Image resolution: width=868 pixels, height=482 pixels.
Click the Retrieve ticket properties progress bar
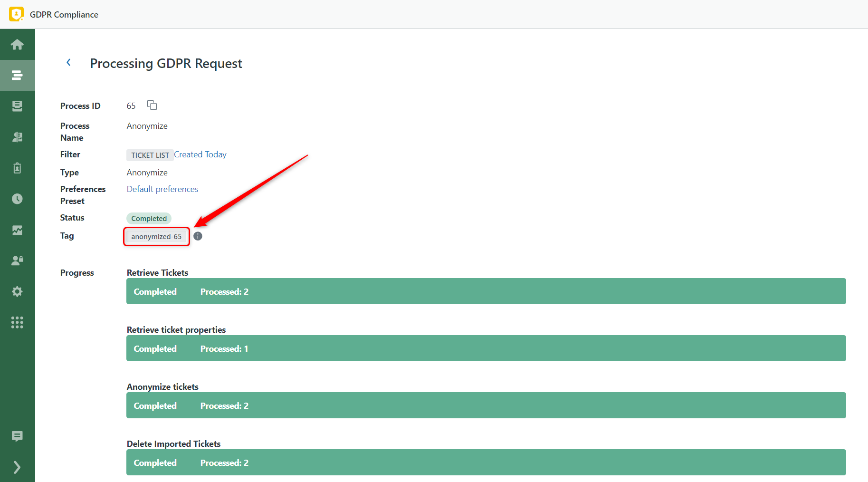click(x=486, y=348)
